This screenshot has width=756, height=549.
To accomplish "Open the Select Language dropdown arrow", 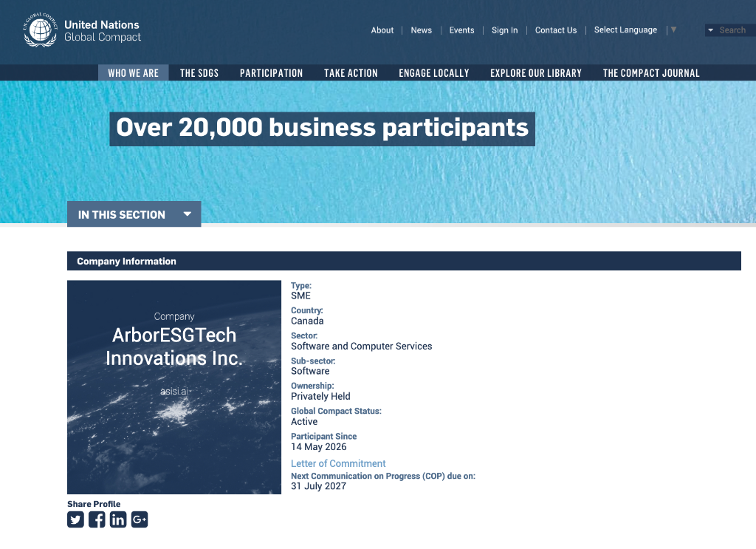I will click(x=673, y=30).
